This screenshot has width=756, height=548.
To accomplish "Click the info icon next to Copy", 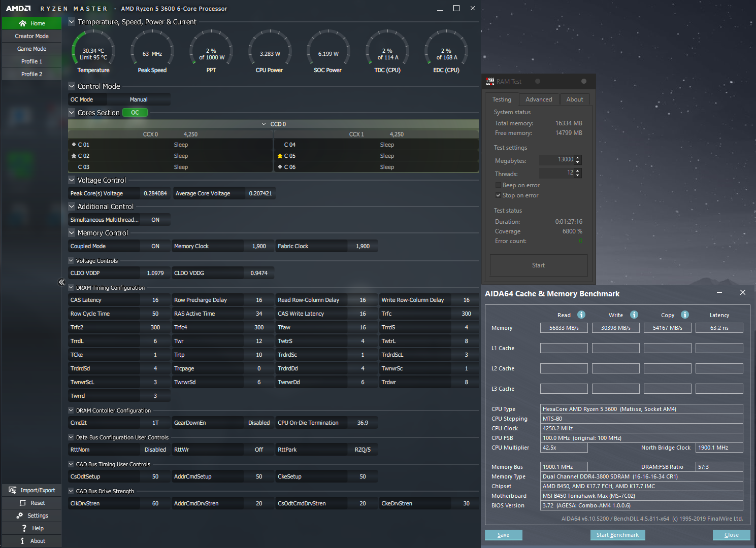I will pyautogui.click(x=685, y=315).
